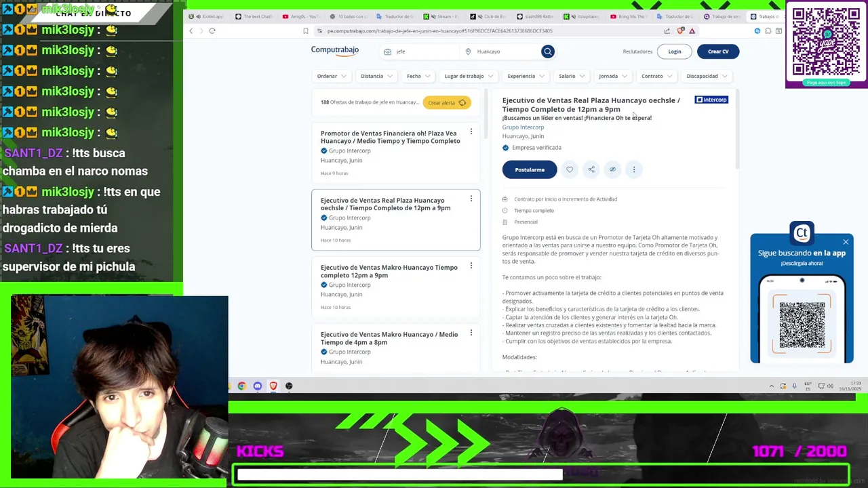Go back with browser back arrow
This screenshot has height=488, width=868.
pyautogui.click(x=191, y=30)
